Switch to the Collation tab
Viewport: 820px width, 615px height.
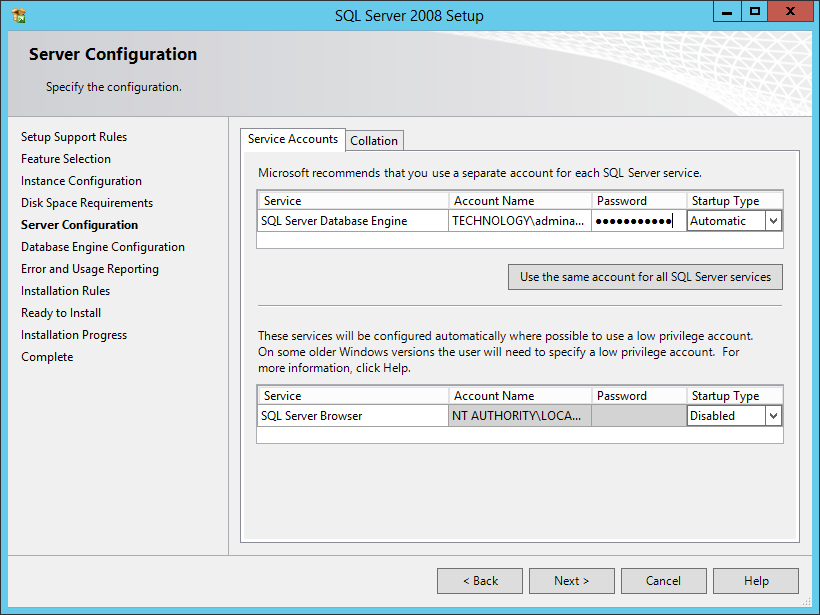pos(374,141)
